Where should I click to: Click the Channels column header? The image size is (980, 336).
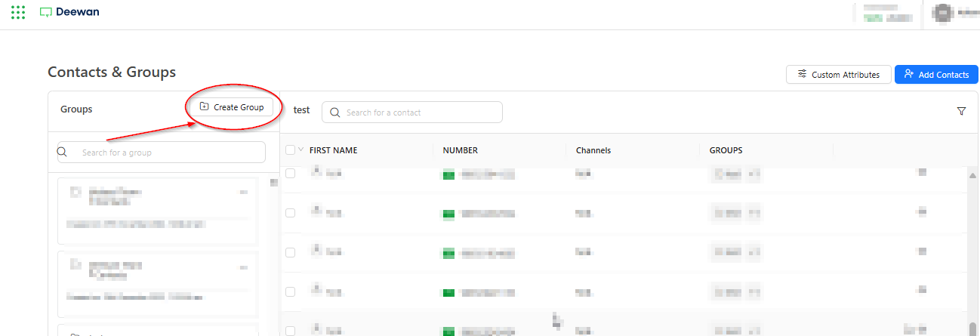coord(593,150)
